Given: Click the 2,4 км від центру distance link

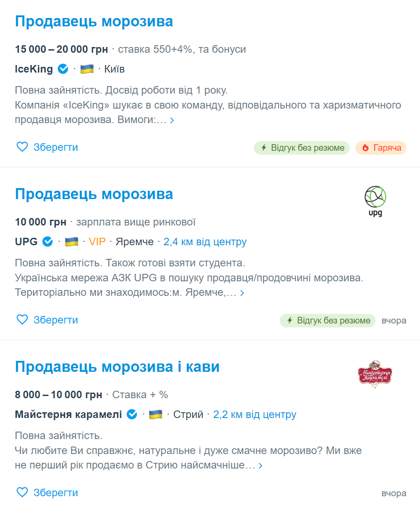Looking at the screenshot, I should [205, 241].
